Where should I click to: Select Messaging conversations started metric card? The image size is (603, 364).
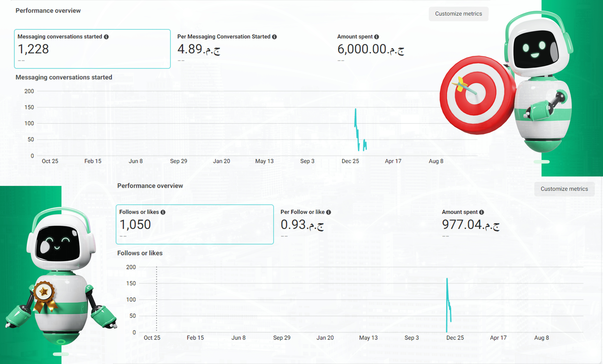tap(92, 49)
